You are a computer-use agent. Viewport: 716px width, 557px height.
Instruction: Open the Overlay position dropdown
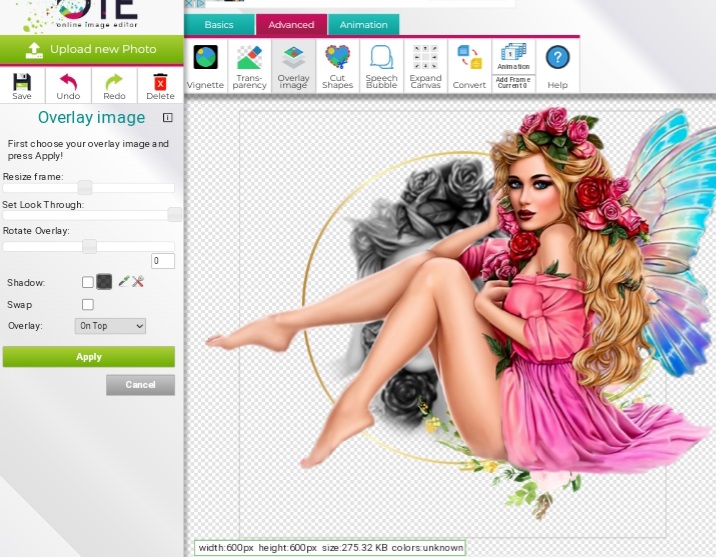coord(110,326)
